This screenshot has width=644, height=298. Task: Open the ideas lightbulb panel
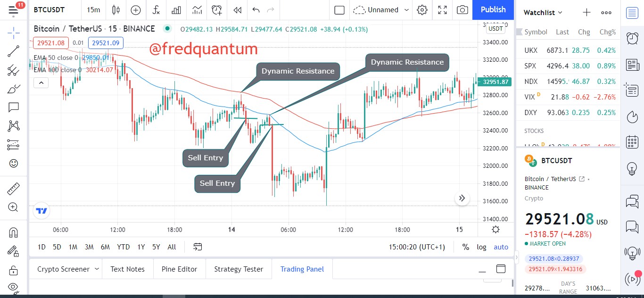point(632,168)
